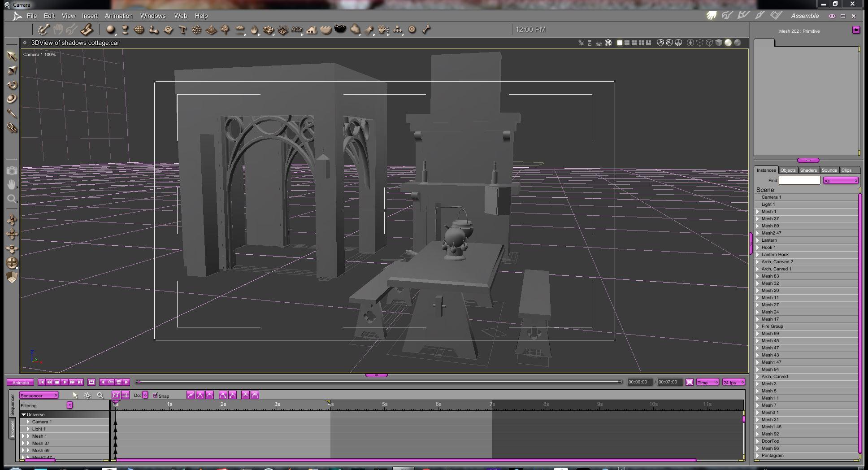The height and width of the screenshot is (470, 868).
Task: Jump to the first frame
Action: coord(41,382)
